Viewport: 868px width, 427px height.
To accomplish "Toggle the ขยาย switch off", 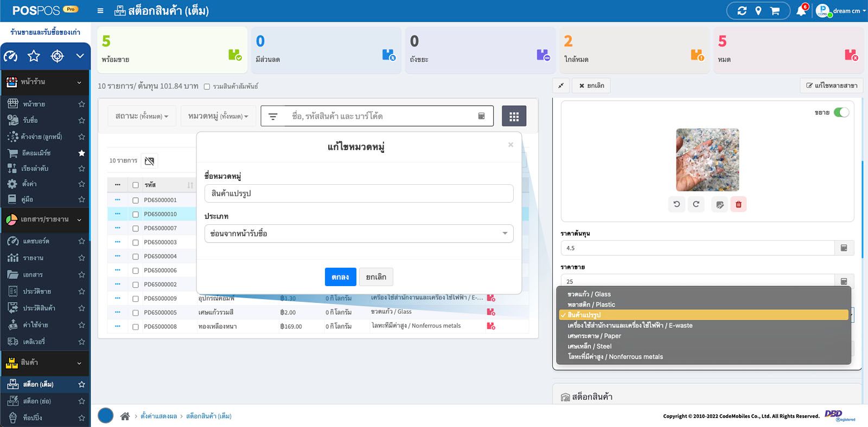I will (841, 113).
